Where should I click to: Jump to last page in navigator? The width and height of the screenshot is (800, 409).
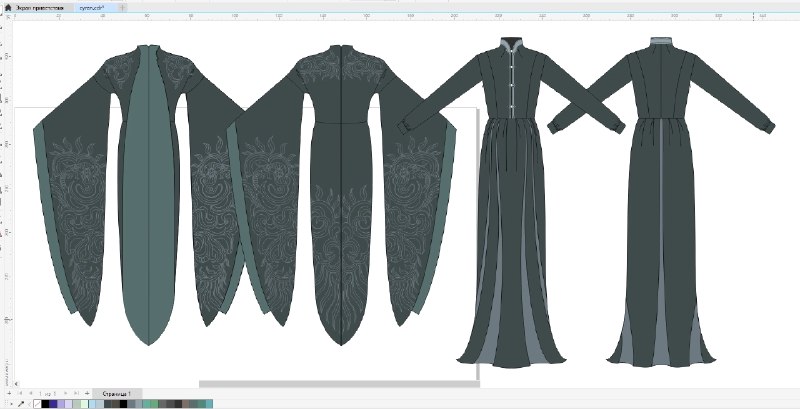77,393
